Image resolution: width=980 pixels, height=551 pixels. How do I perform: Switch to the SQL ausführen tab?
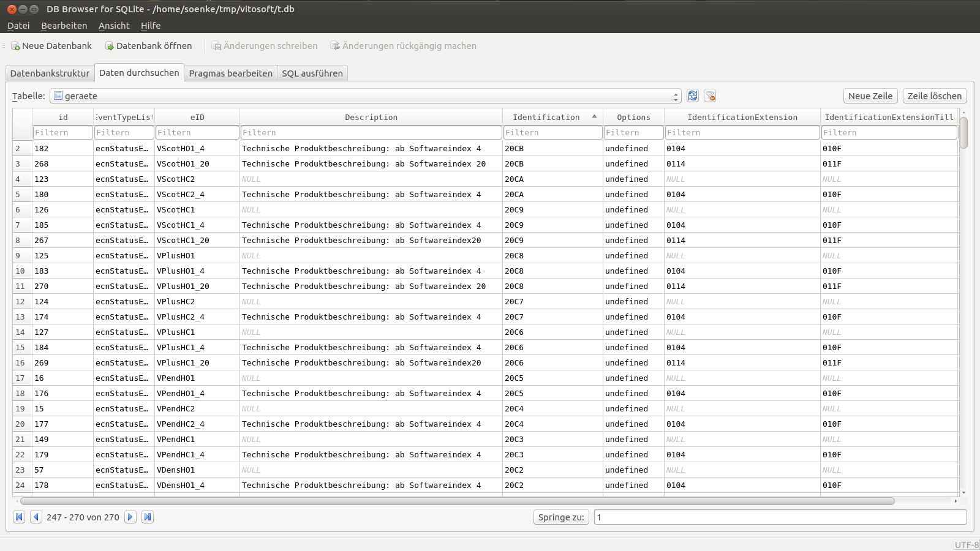tap(312, 73)
